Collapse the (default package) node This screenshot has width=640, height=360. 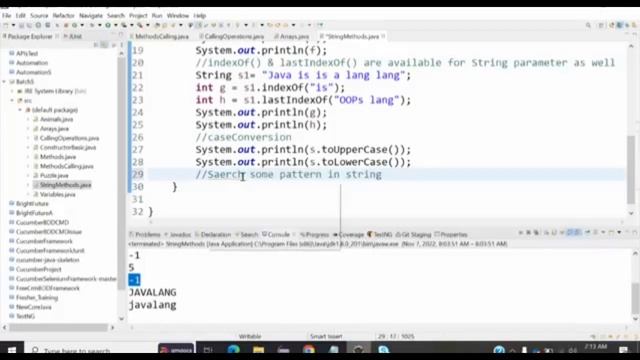pos(20,110)
